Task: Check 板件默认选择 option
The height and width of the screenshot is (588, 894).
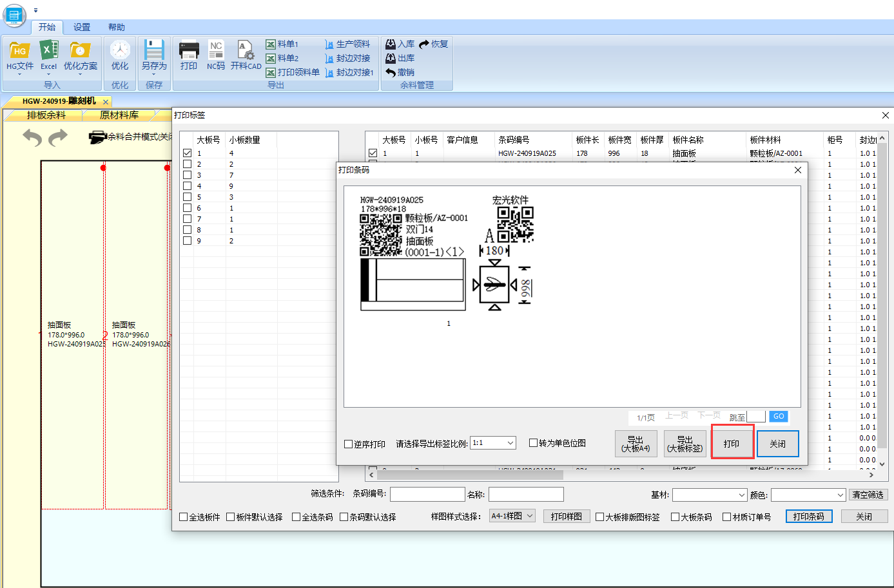Action: pyautogui.click(x=230, y=517)
